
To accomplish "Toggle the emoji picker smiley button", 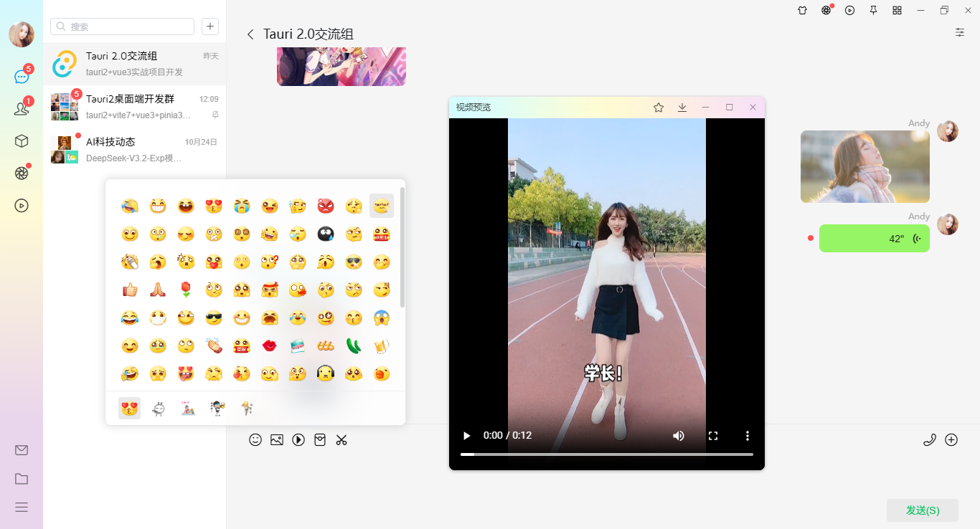I will (x=255, y=440).
